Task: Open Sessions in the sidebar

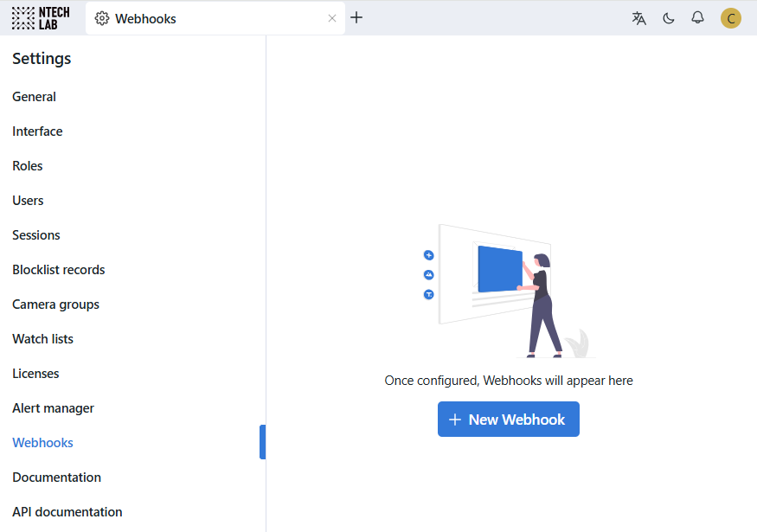Action: click(x=36, y=235)
